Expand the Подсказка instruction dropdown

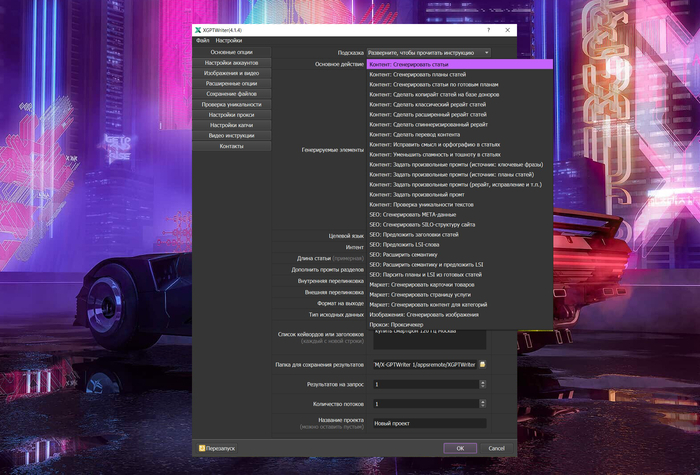(x=429, y=53)
